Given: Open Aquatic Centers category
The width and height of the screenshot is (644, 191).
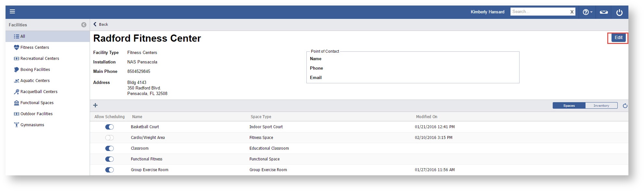Looking at the screenshot, I should pos(35,81).
